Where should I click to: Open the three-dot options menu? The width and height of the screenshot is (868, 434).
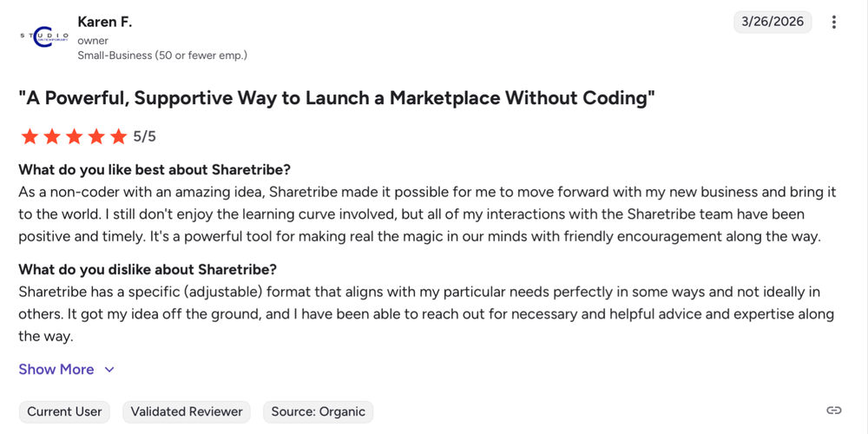tap(834, 23)
